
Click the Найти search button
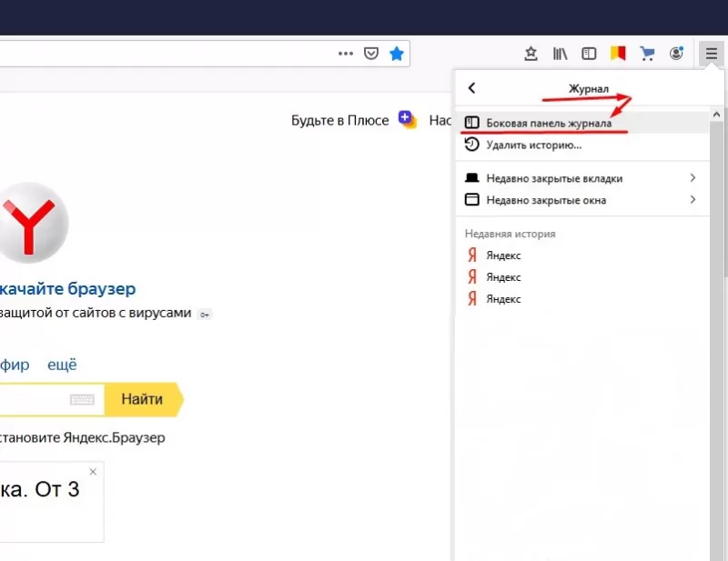[144, 399]
